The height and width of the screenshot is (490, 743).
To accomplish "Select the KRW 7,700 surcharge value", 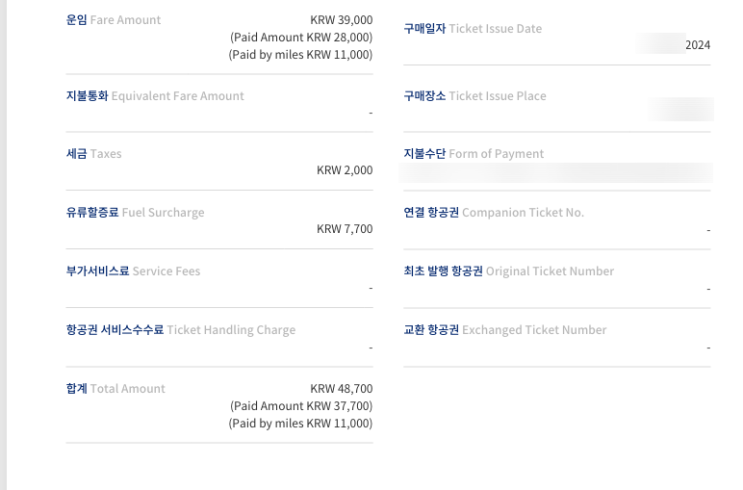I will click(x=344, y=229).
